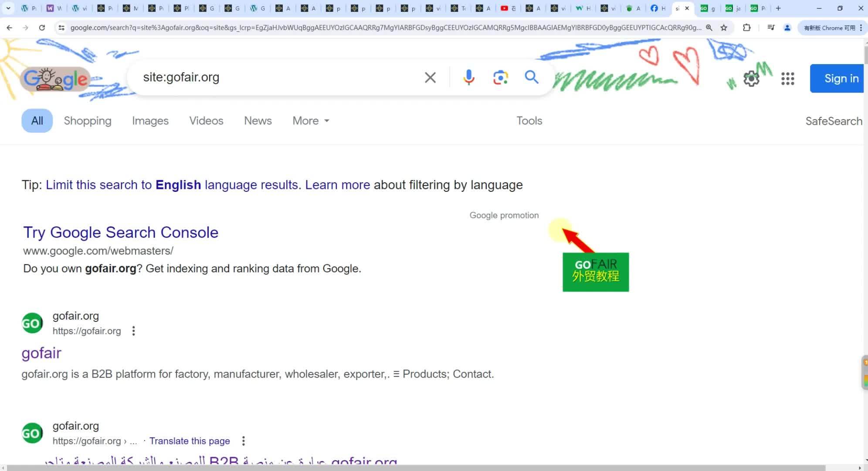Go back to the previous page
The width and height of the screenshot is (868, 471).
[10, 27]
